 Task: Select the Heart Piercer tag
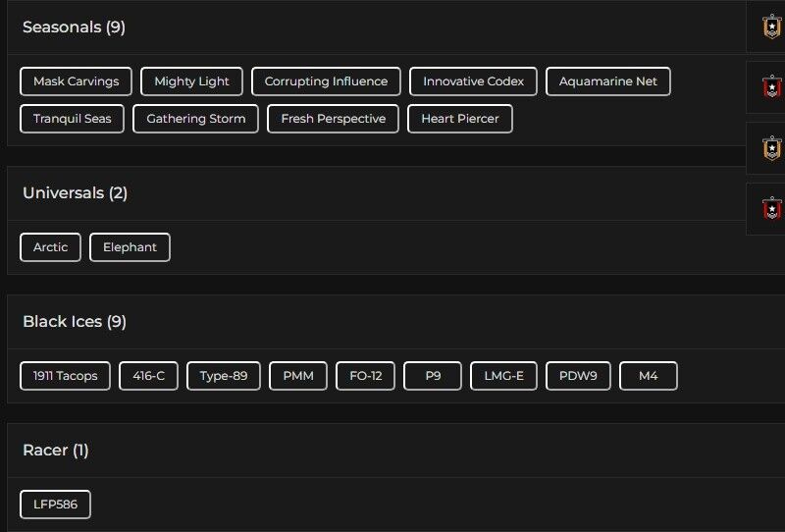point(459,119)
